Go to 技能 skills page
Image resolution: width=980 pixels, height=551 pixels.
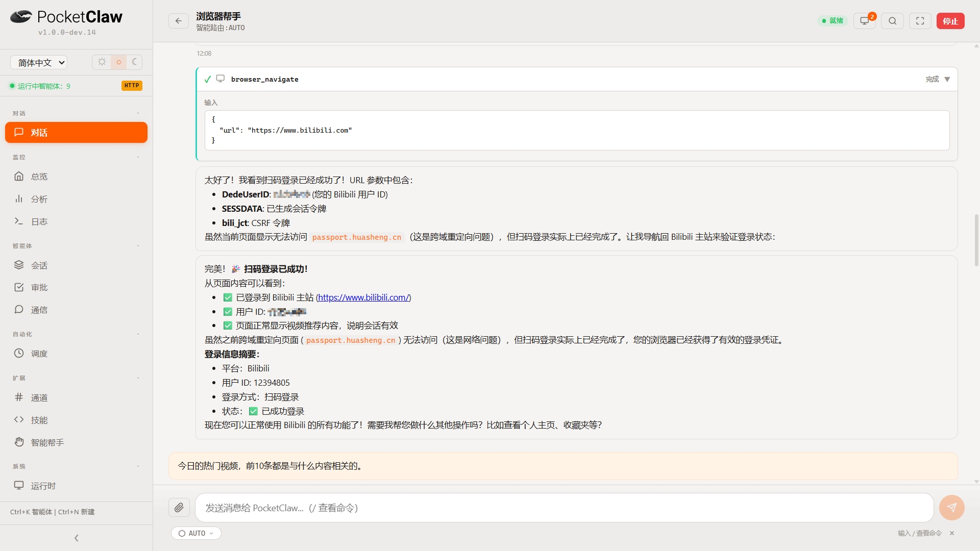77,420
